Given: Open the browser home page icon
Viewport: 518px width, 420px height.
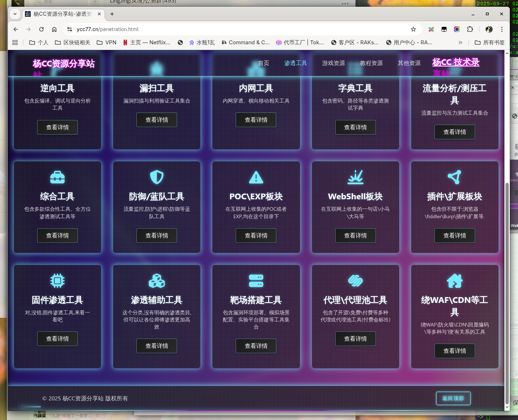Looking at the screenshot, I should (54, 29).
